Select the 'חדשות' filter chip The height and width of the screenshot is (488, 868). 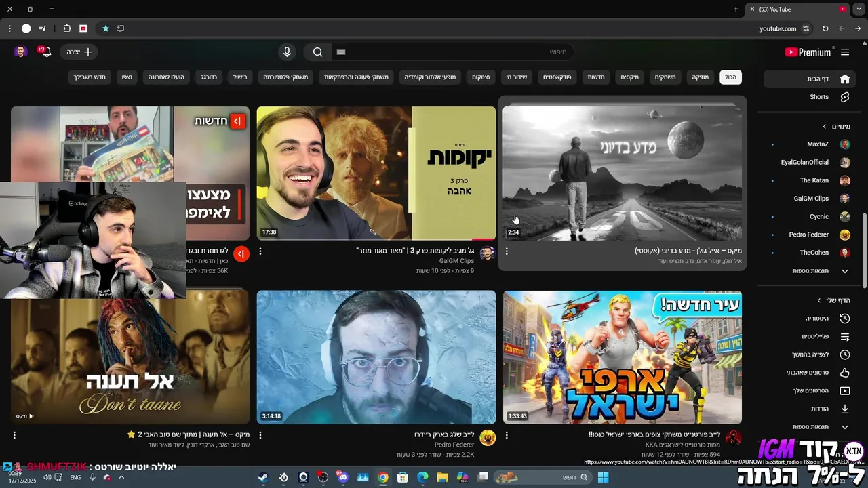pyautogui.click(x=596, y=77)
